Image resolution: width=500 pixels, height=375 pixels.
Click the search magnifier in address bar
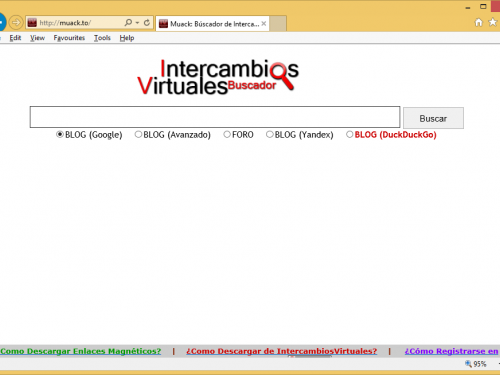(x=128, y=23)
